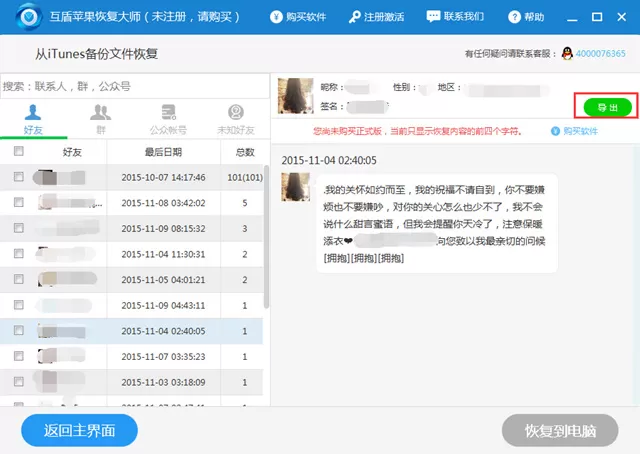Click the message timestamp 2015-11-04 02:40:05

coord(329,160)
